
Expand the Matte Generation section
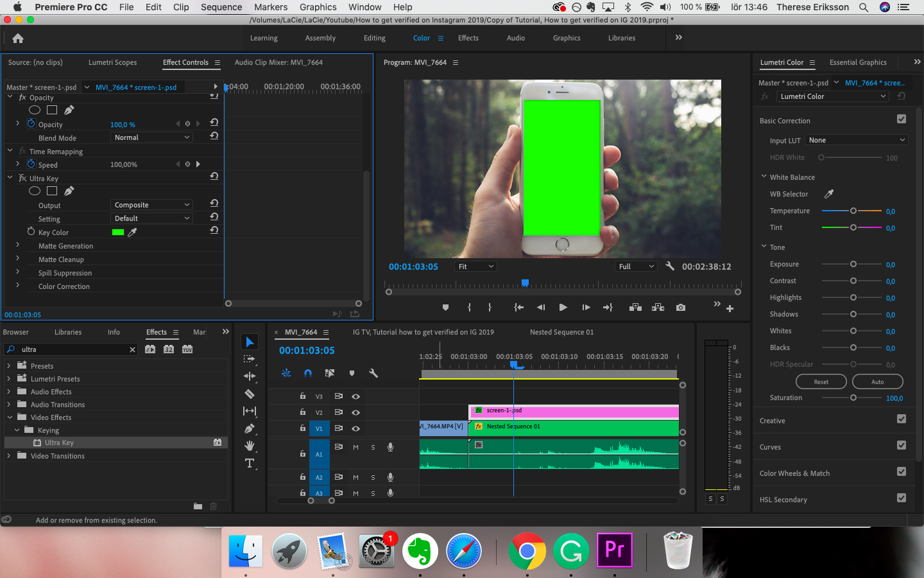click(x=17, y=245)
